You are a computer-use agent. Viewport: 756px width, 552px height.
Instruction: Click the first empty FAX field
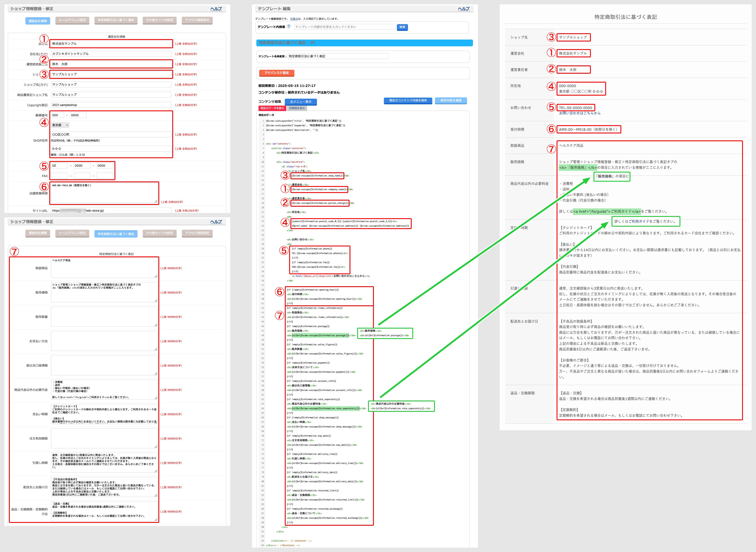pos(59,176)
